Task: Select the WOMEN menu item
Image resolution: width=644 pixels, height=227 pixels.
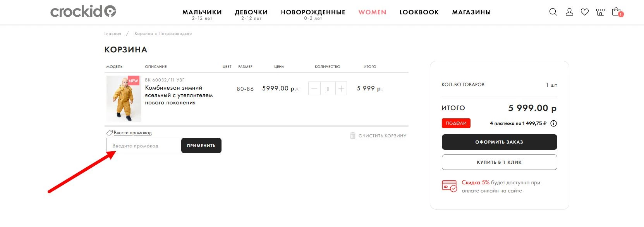Action: 372,12
